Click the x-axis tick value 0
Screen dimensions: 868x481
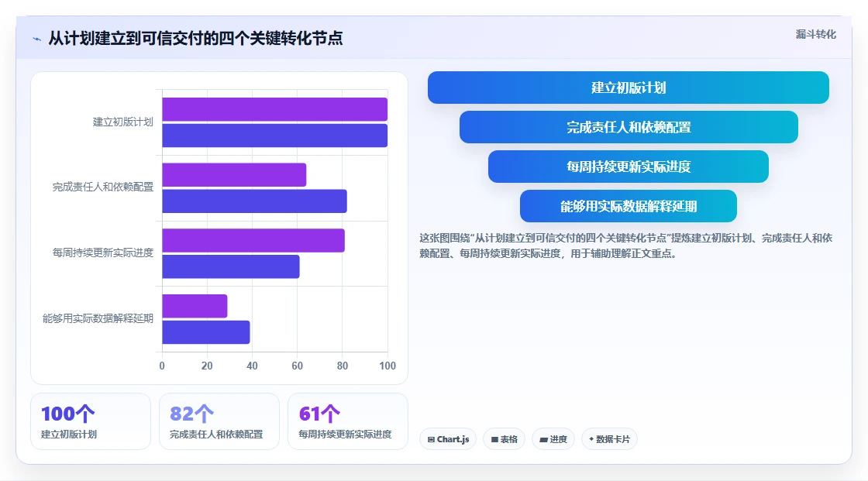[162, 366]
